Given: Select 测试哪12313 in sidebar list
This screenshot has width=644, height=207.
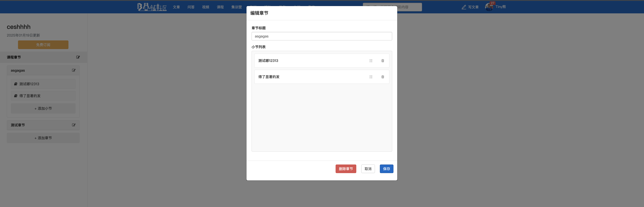Looking at the screenshot, I should click(43, 84).
